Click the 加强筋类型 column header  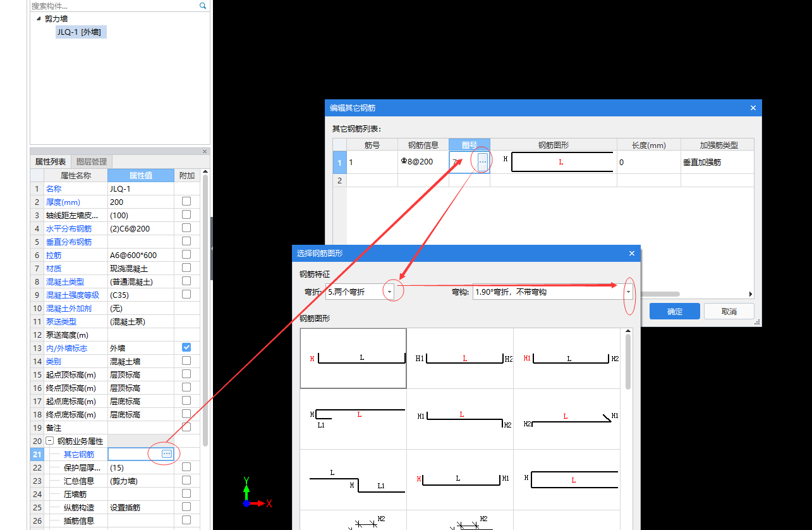pos(718,145)
